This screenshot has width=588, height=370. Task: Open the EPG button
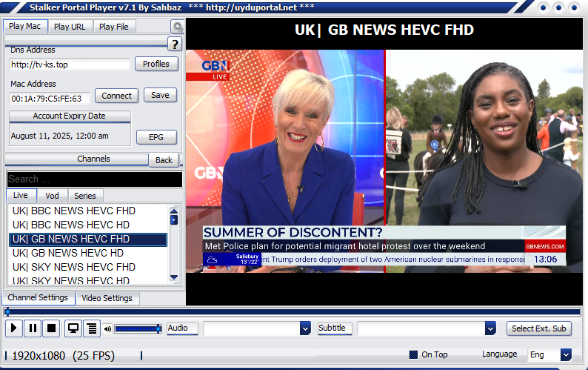point(156,137)
